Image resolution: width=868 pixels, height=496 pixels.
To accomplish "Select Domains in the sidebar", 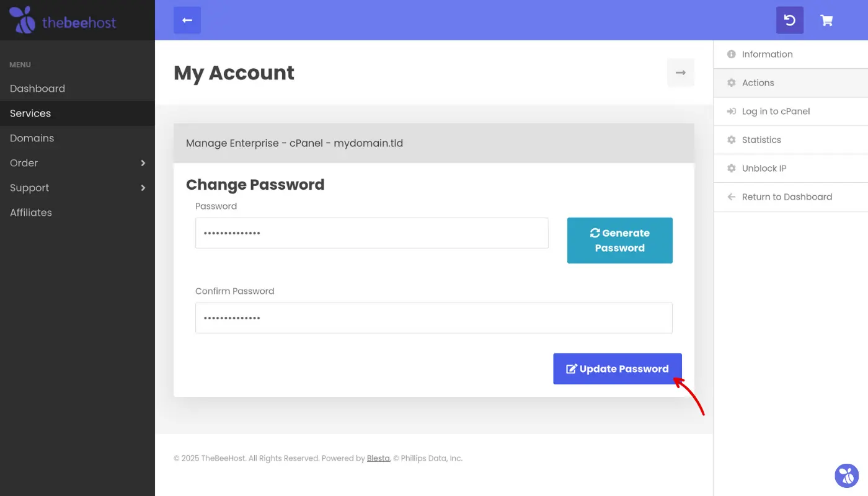I will 32,138.
